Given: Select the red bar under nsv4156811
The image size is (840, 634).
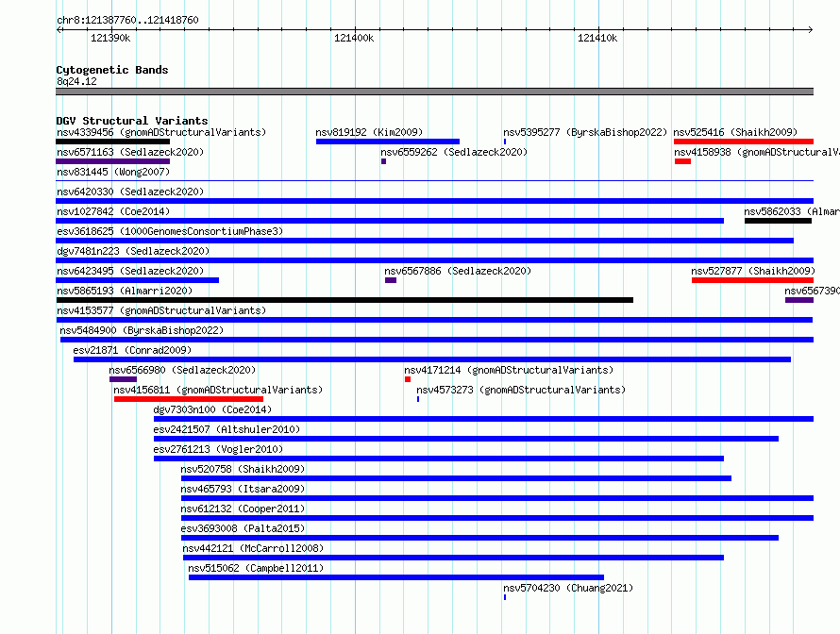Looking at the screenshot, I should coord(189,399).
